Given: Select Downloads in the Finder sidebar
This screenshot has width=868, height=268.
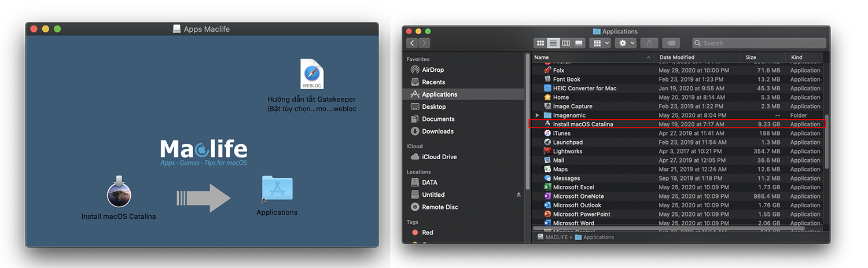Looking at the screenshot, I should (x=437, y=131).
